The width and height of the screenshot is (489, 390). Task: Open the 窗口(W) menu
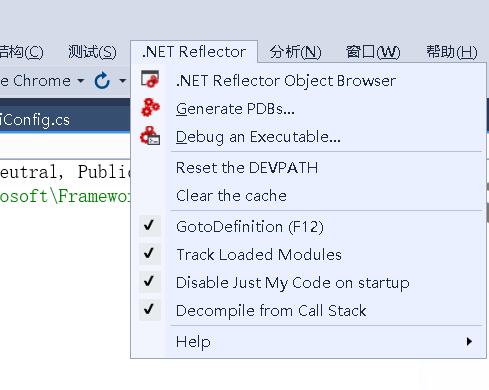pyautogui.click(x=373, y=52)
